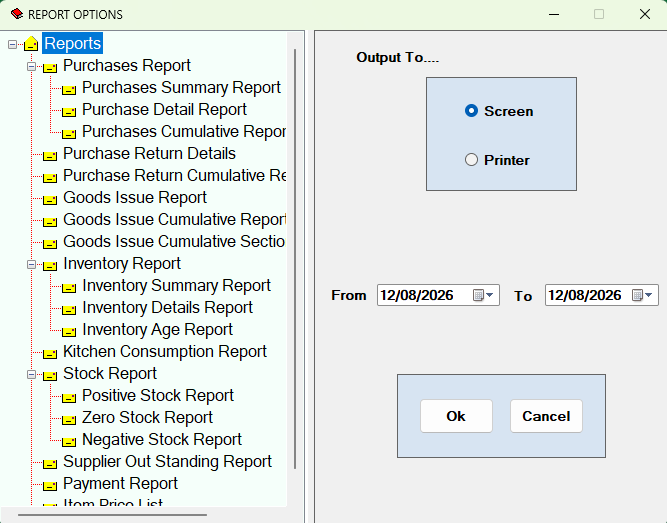Screen dimensions: 667x523
Task: Click the Inventory Report folder icon
Action: 50,266
